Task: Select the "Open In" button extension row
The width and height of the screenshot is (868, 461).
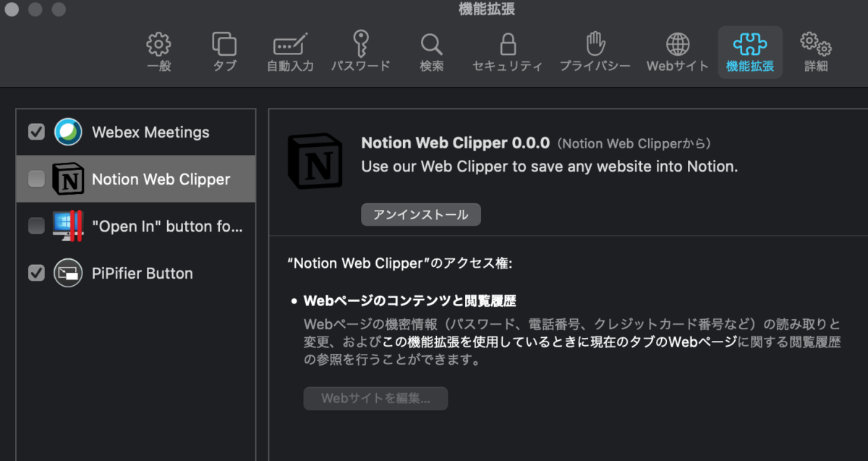Action: (136, 227)
